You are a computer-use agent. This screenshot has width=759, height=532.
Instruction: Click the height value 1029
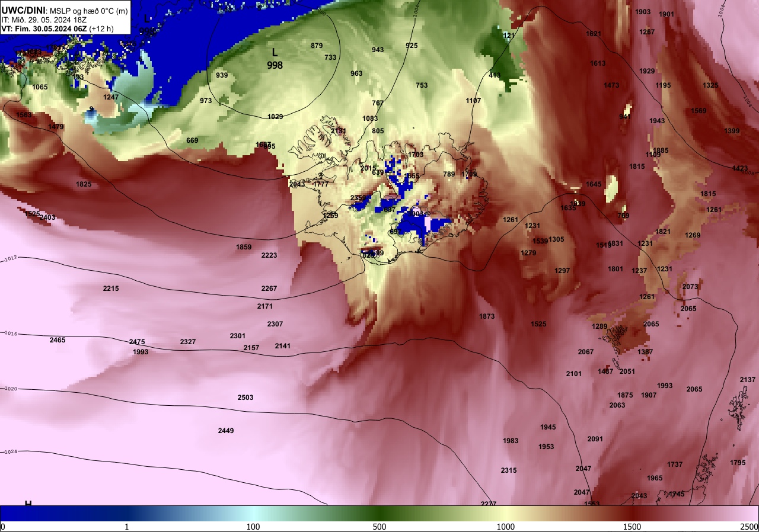(275, 117)
